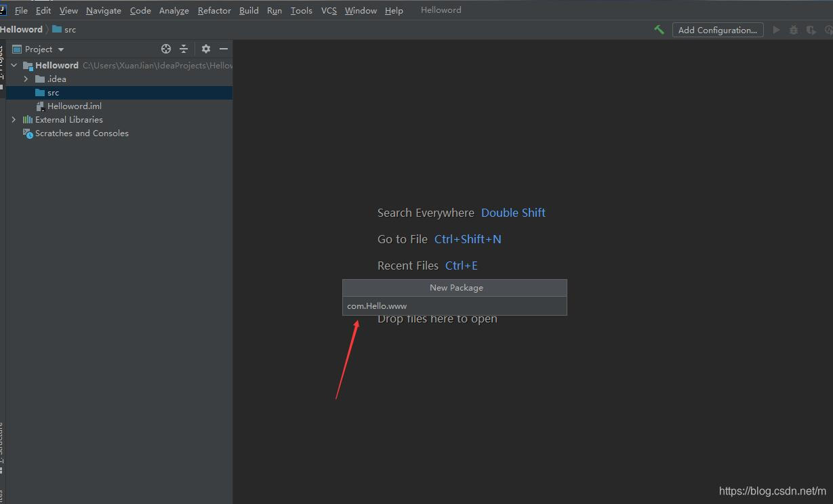Image resolution: width=833 pixels, height=504 pixels.
Task: Select the .idea folder label
Action: (57, 79)
